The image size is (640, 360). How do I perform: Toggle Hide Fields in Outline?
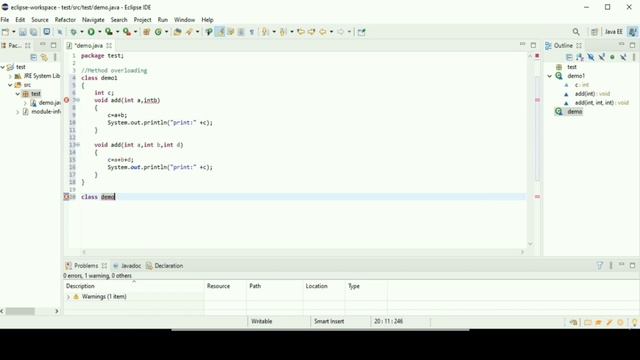point(591,57)
